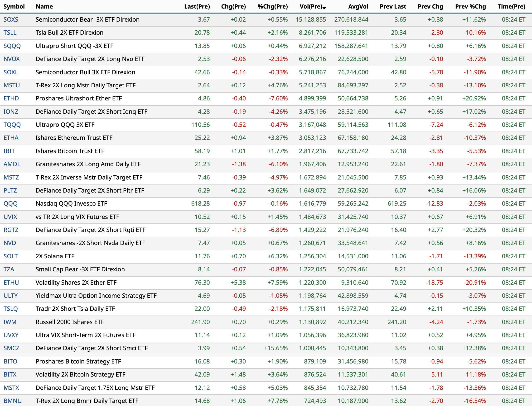Sort table by Symbol column header
Image resolution: width=532 pixels, height=406 pixels.
(14, 6)
